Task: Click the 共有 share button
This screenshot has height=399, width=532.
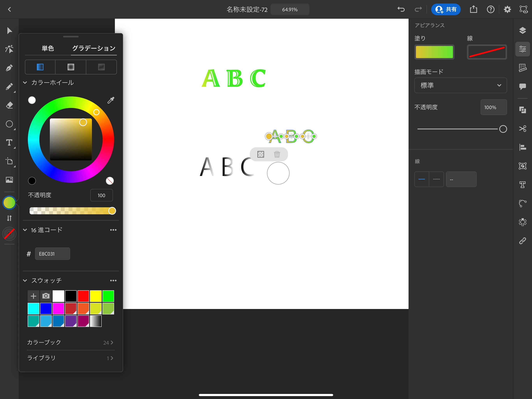Action: pyautogui.click(x=446, y=9)
